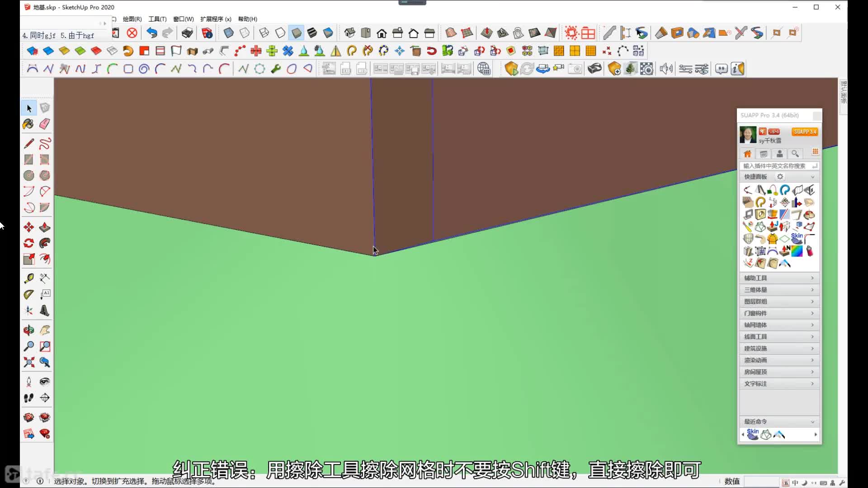Select the Rotate tool
Screen dimensions: 868x488
pyautogui.click(x=29, y=243)
